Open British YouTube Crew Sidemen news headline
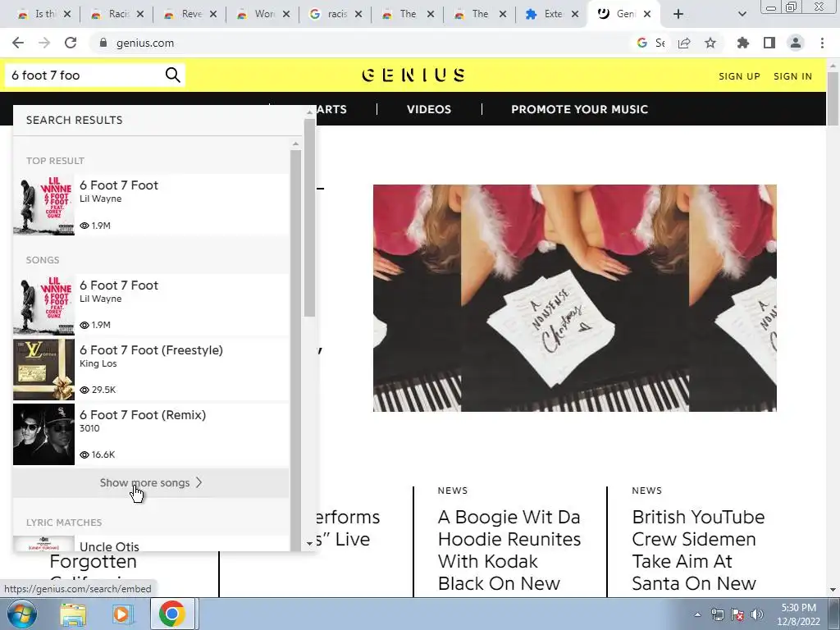 point(699,550)
